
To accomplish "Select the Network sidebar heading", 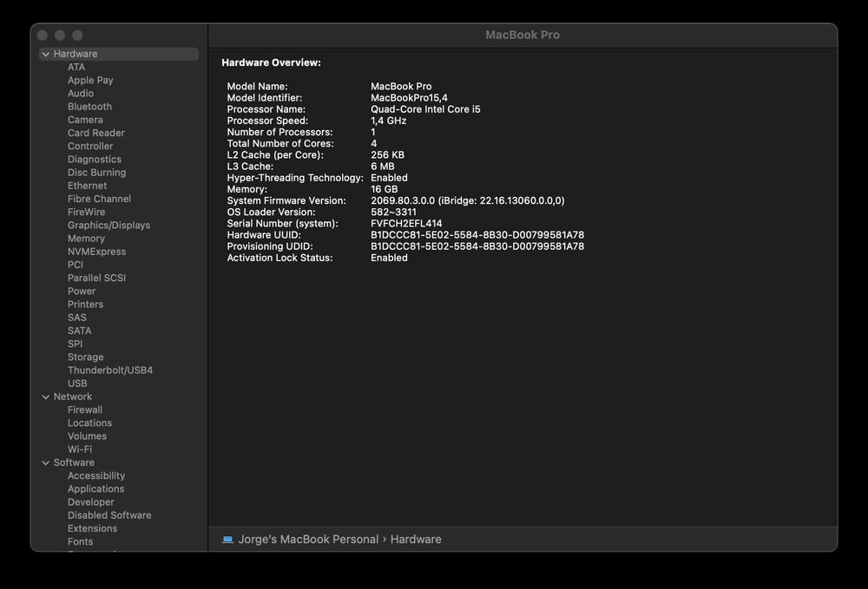I will [73, 396].
